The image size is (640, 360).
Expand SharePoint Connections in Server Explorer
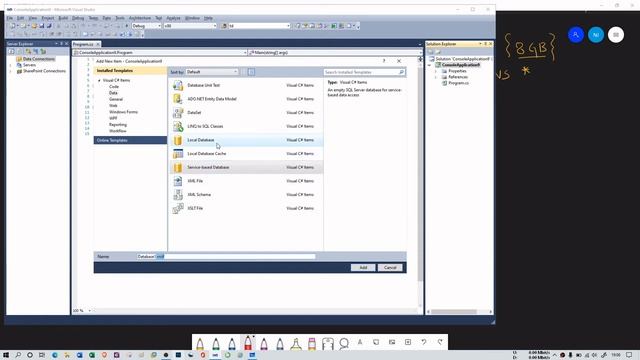(x=11, y=71)
